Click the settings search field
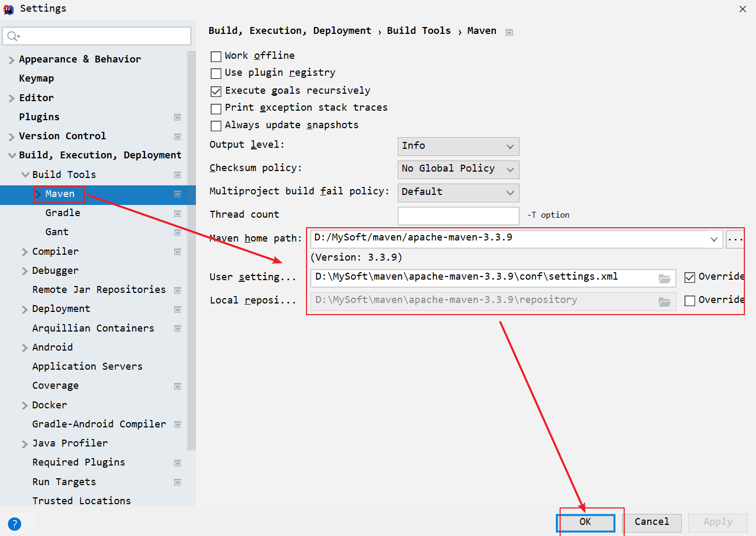The height and width of the screenshot is (536, 756). (x=97, y=36)
